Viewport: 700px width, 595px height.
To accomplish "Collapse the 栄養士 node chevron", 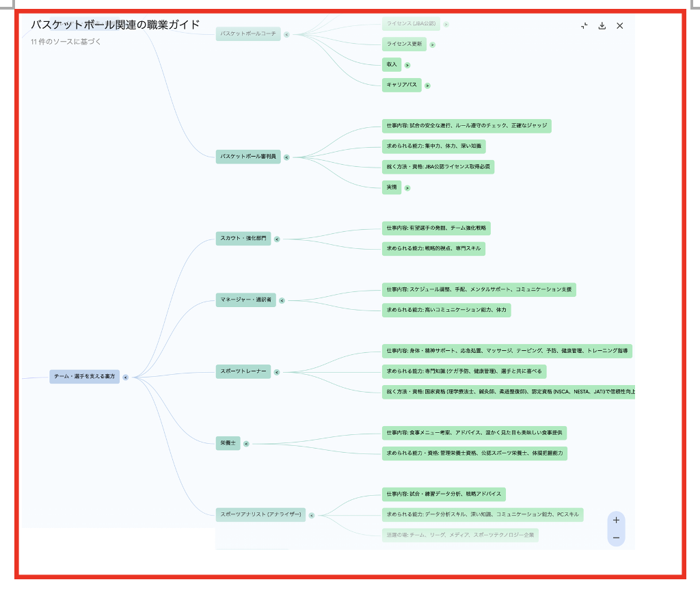I will (x=246, y=444).
